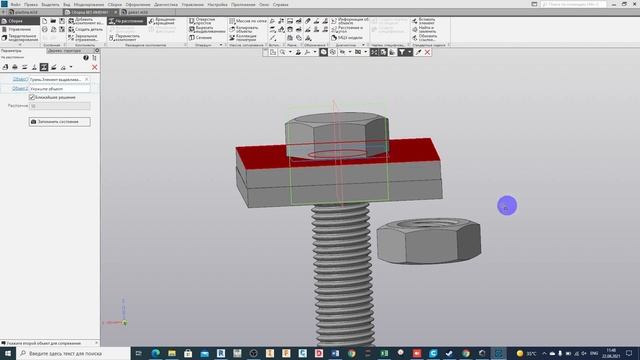Expand mate type dropdown arrow in Parameters
The image size is (640, 360).
pyautogui.click(x=71, y=67)
